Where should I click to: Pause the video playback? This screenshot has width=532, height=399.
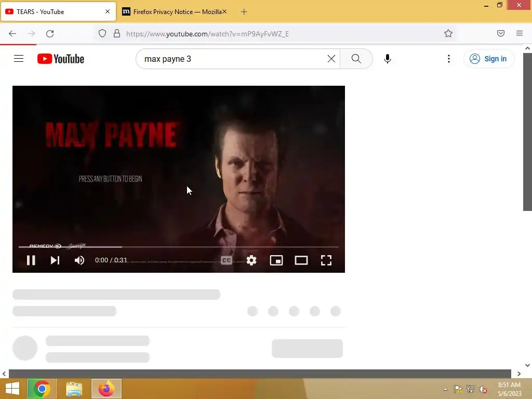pos(31,260)
